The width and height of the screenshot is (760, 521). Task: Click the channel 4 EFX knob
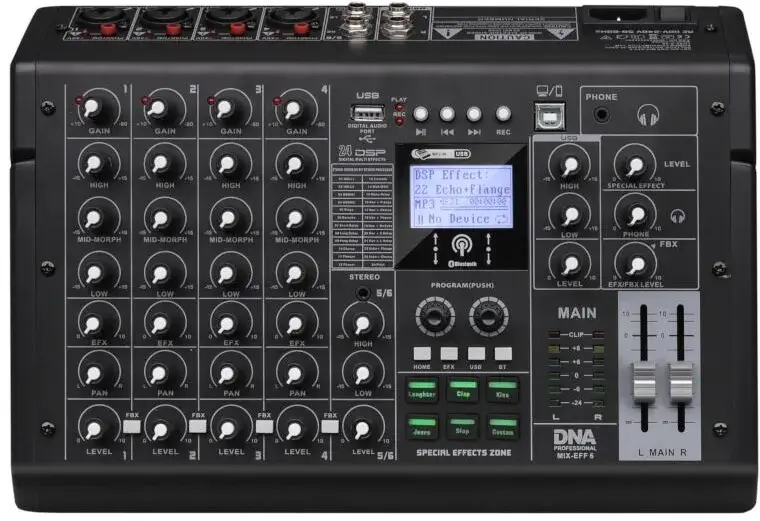[x=294, y=323]
